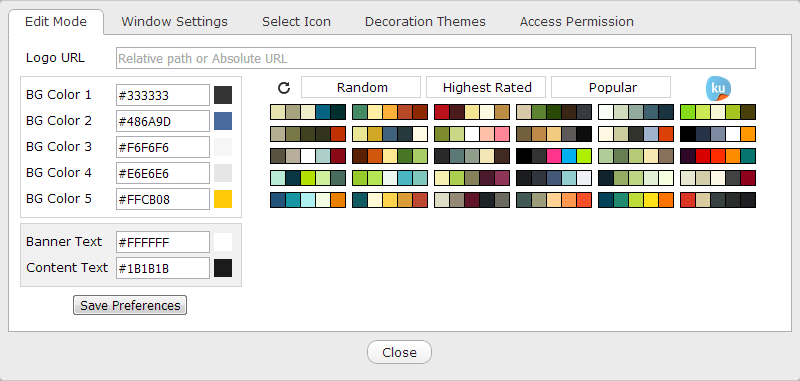Viewport: 800px width, 381px height.
Task: Go to the Access Permission tab
Action: pos(577,22)
